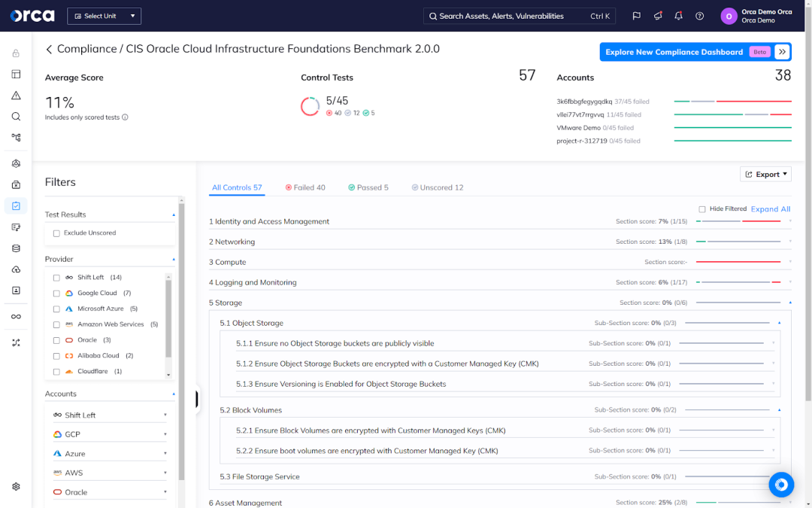The height and width of the screenshot is (508, 812).
Task: Open the alerts triangle sidebar icon
Action: point(16,96)
